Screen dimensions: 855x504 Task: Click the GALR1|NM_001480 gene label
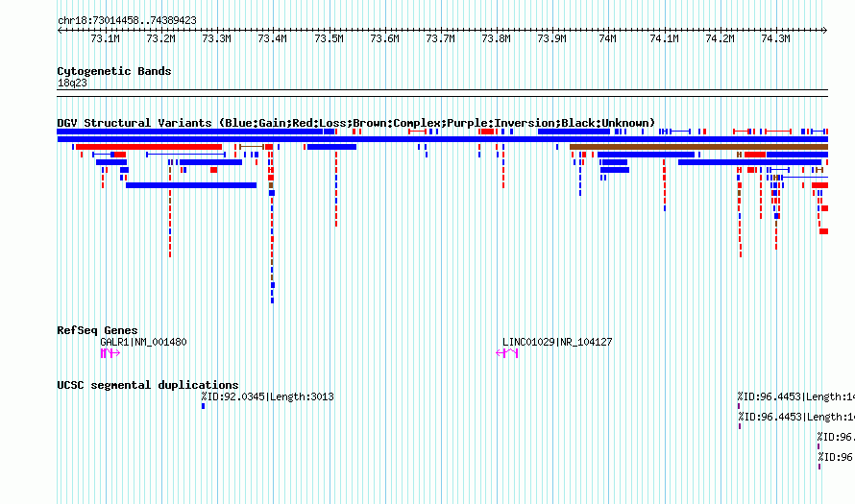143,342
